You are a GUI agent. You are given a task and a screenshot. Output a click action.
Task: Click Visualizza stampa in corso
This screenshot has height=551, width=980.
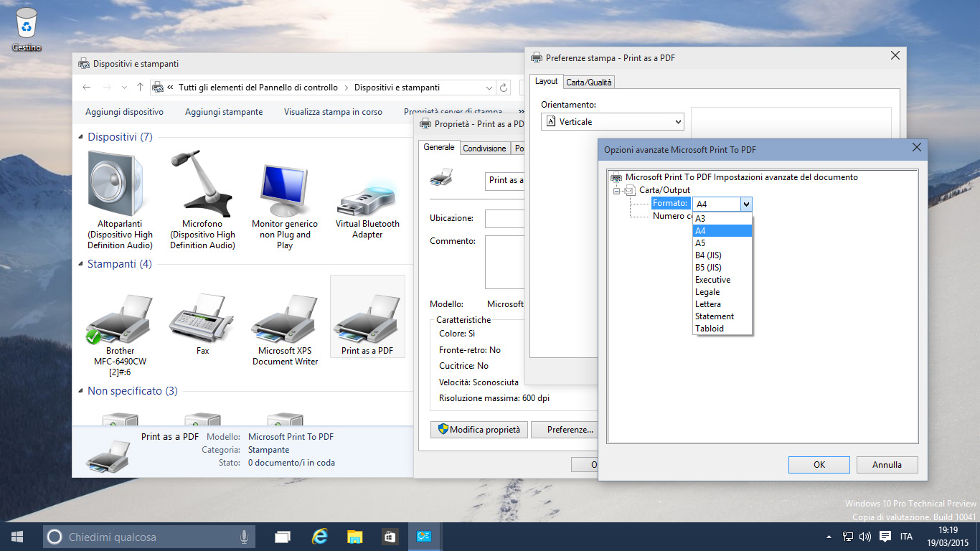click(x=333, y=112)
